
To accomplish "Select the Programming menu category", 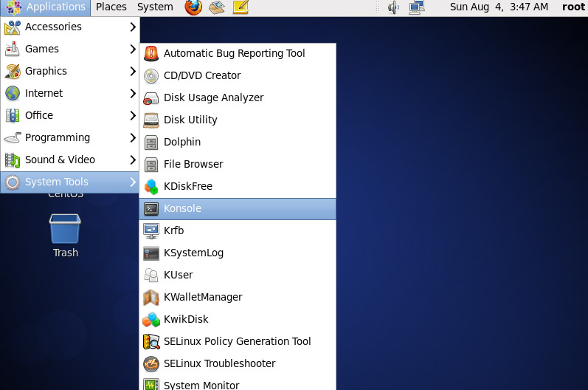I will pyautogui.click(x=70, y=138).
